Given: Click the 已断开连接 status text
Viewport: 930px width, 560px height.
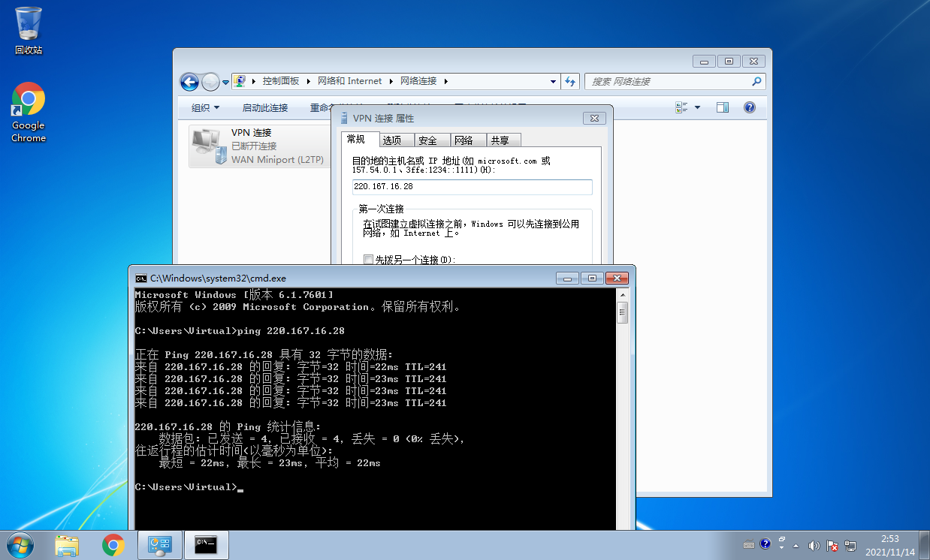Looking at the screenshot, I should click(254, 146).
